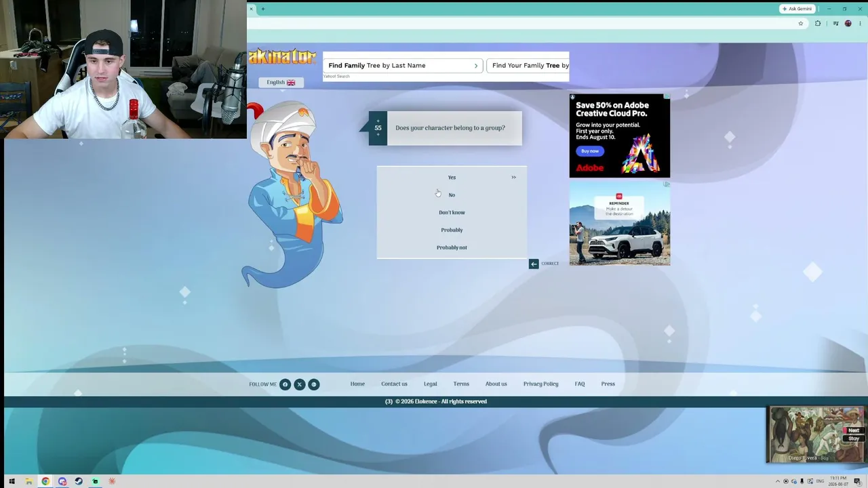Bookmark this page with the star icon
Image resolution: width=868 pixels, height=488 pixels.
tap(801, 24)
